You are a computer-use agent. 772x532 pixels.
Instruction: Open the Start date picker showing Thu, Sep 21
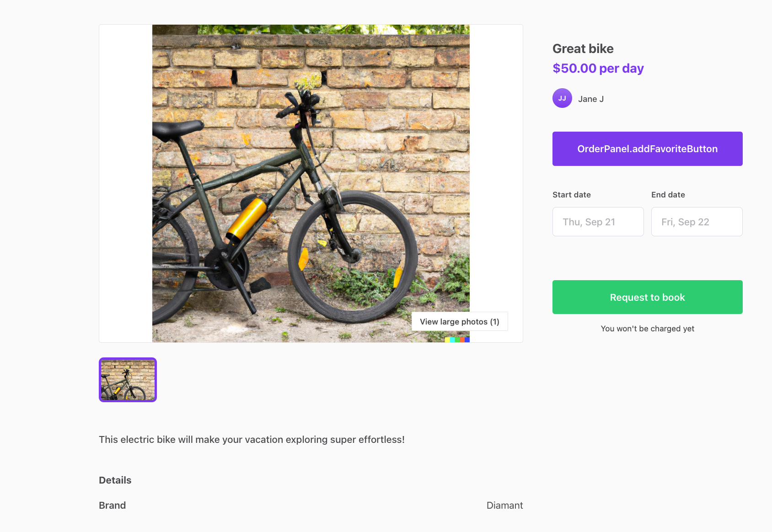[598, 222]
